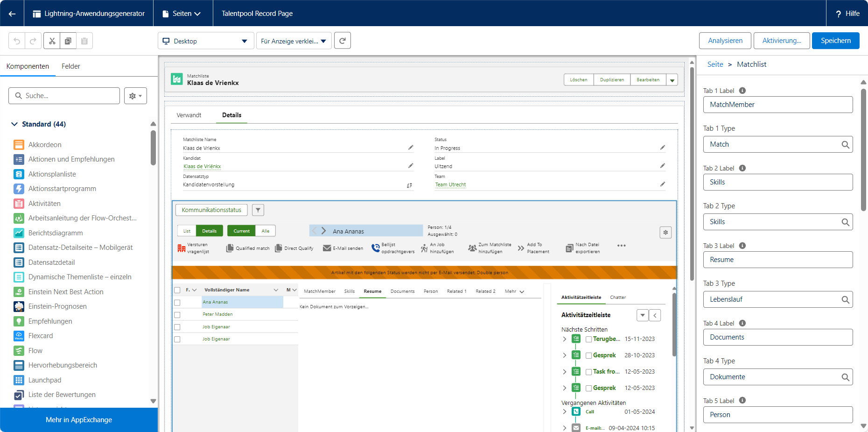Click the refresh page view icon
Screen dimensions: 868x432
343,41
